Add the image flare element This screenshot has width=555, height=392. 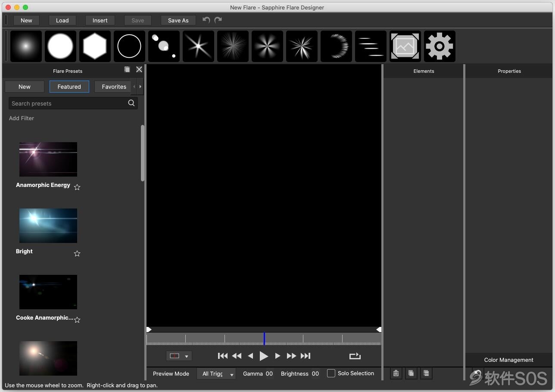pyautogui.click(x=405, y=46)
